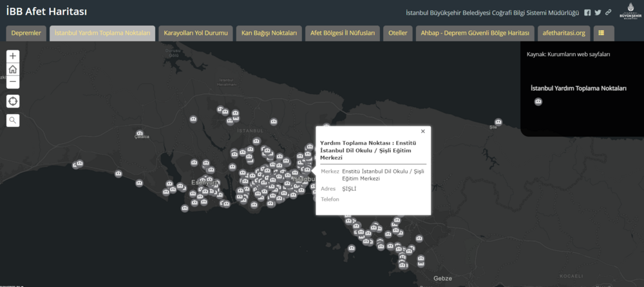The image size is (644, 287).
Task: Click the find my location button
Action: (x=14, y=101)
